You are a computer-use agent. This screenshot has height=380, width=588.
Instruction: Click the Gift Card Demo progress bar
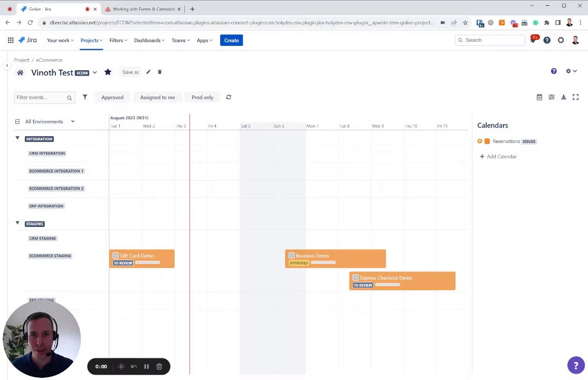click(147, 263)
